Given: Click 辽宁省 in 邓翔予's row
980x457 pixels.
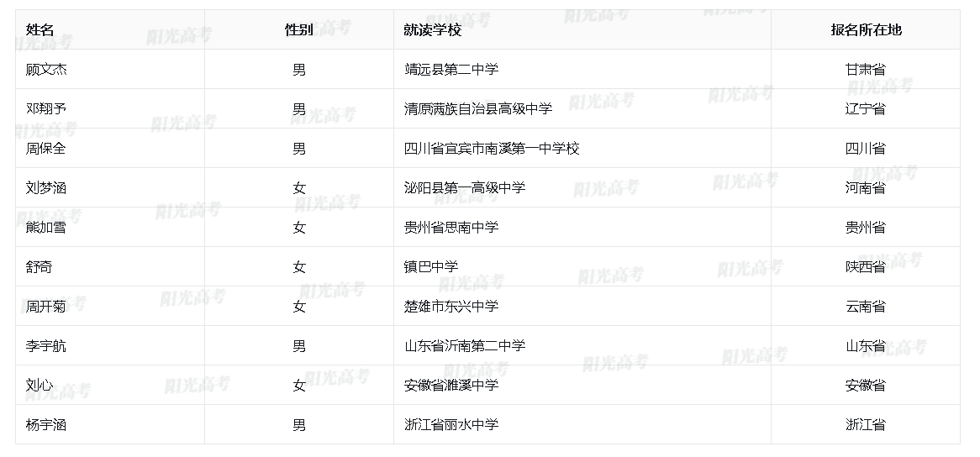Looking at the screenshot, I should 866,108.
